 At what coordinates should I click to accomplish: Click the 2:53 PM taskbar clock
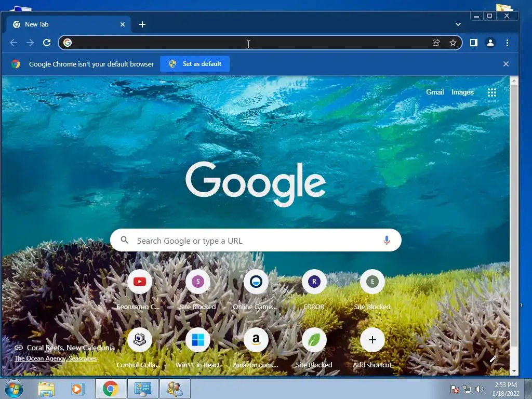pyautogui.click(x=506, y=389)
